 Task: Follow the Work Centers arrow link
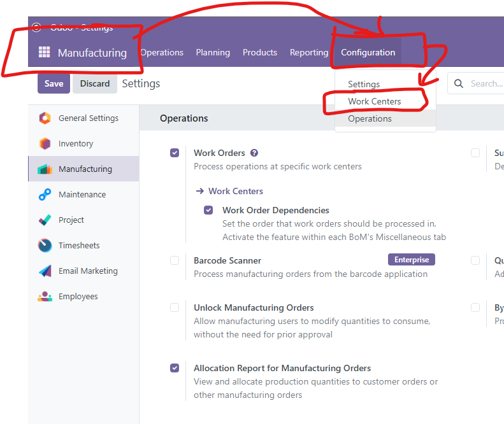235,191
